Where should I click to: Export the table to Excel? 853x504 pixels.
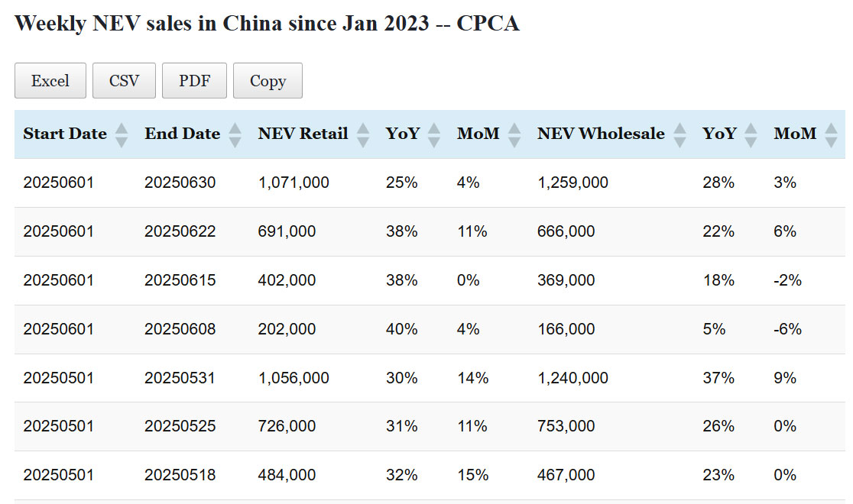[x=50, y=81]
